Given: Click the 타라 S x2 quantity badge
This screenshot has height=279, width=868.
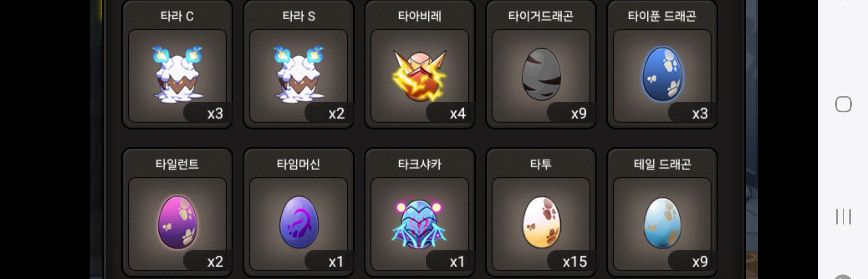Looking at the screenshot, I should 329,113.
